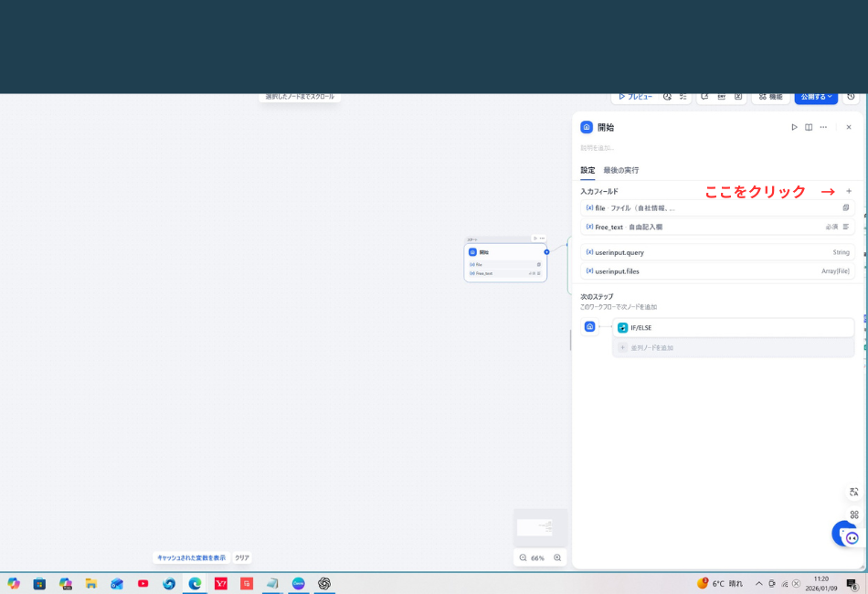Open environment variables via the ENV icon

pos(722,97)
